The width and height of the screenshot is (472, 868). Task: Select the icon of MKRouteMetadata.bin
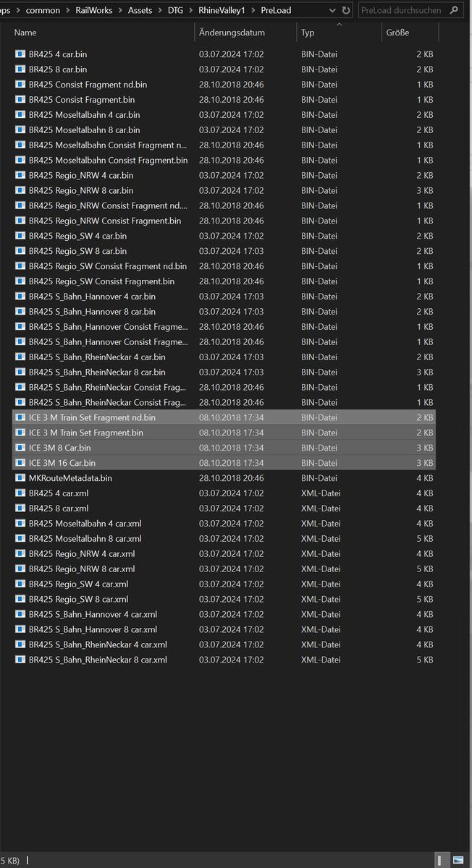click(x=20, y=478)
